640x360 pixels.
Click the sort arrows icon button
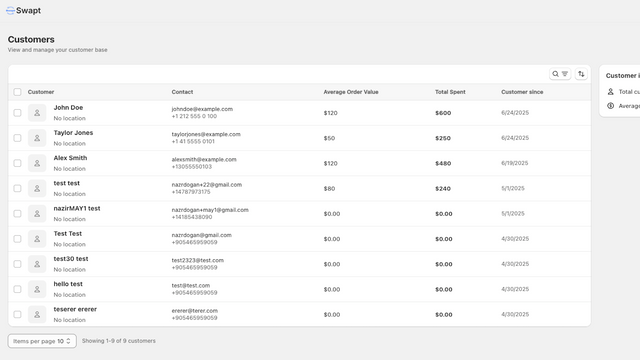[581, 74]
